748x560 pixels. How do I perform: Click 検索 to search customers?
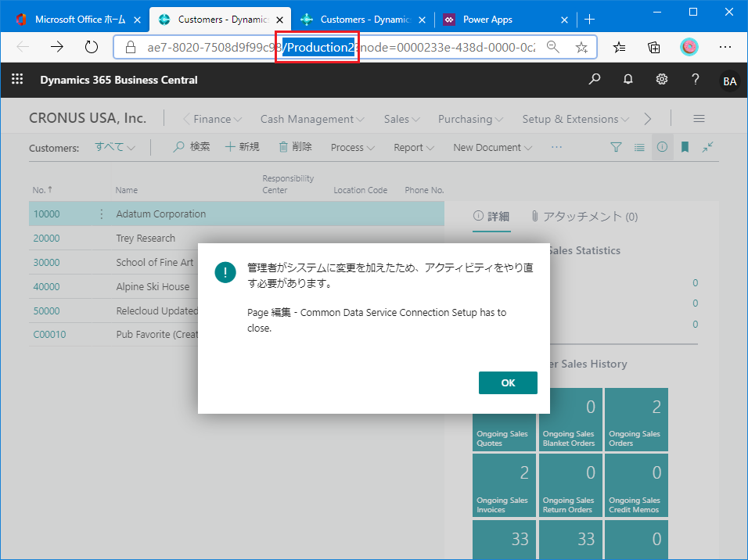[x=191, y=147]
